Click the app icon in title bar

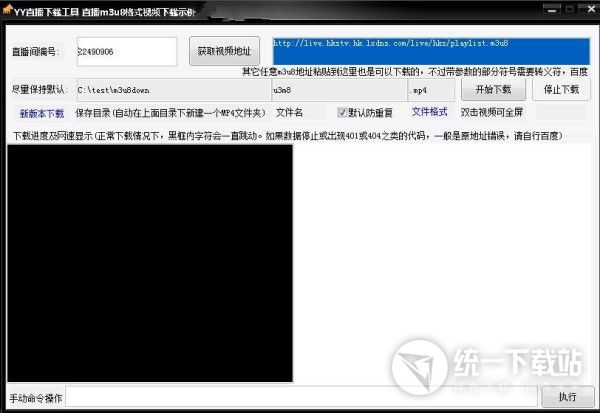tap(7, 9)
